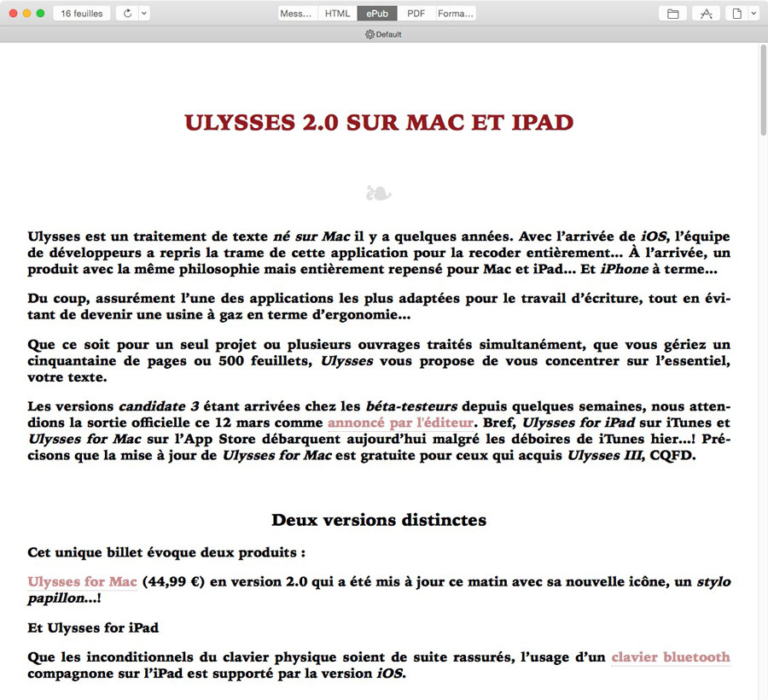
Task: Open the 'clavier bluetooth' link
Action: pyautogui.click(x=671, y=657)
